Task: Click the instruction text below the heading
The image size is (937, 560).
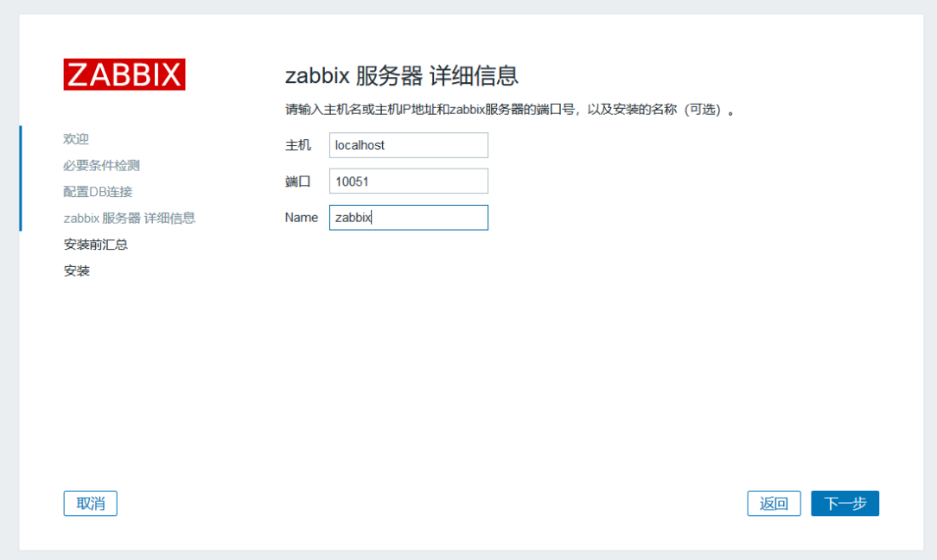Action: (x=510, y=110)
